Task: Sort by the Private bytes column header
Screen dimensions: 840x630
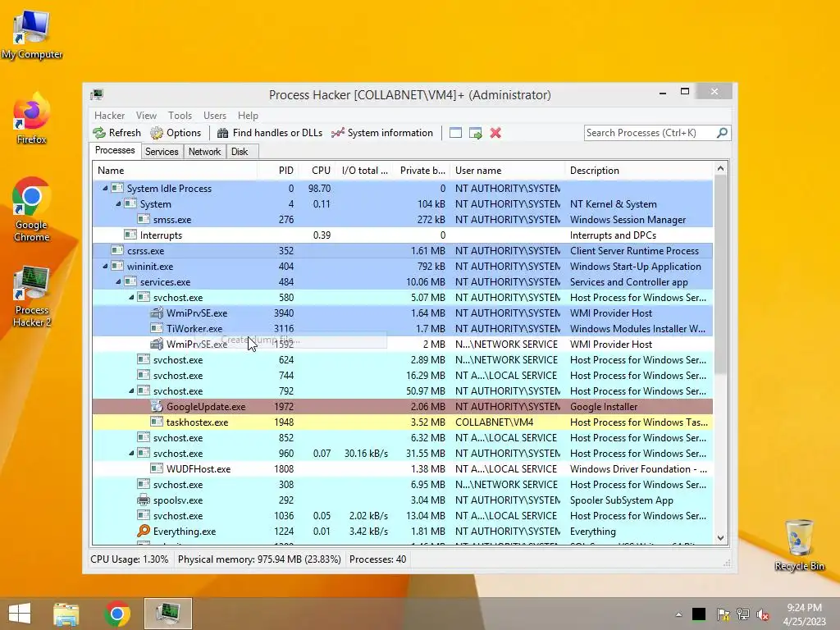Action: click(422, 171)
